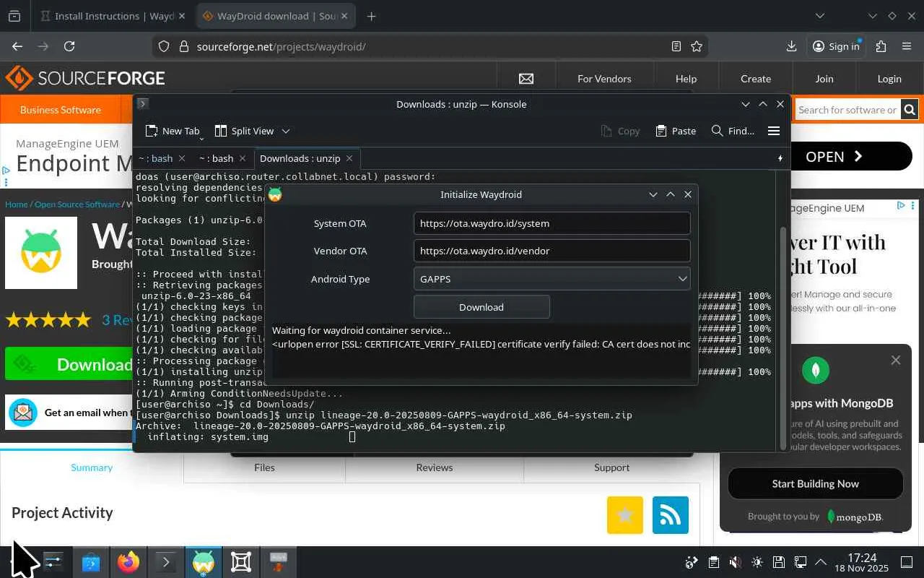The width and height of the screenshot is (924, 578).
Task: Click the site security shield icon
Action: click(x=164, y=46)
